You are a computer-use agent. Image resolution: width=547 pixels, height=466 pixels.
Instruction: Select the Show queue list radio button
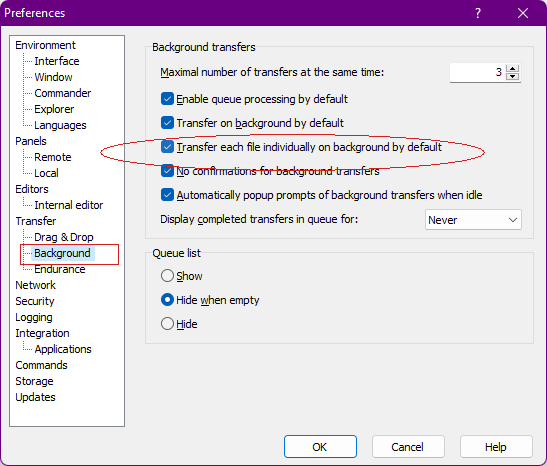[x=167, y=276]
